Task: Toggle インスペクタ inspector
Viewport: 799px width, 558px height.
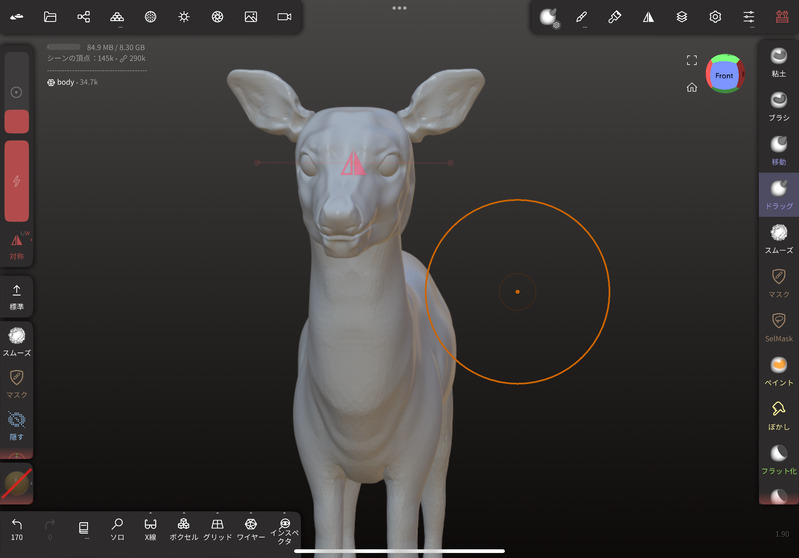Action: (x=284, y=531)
